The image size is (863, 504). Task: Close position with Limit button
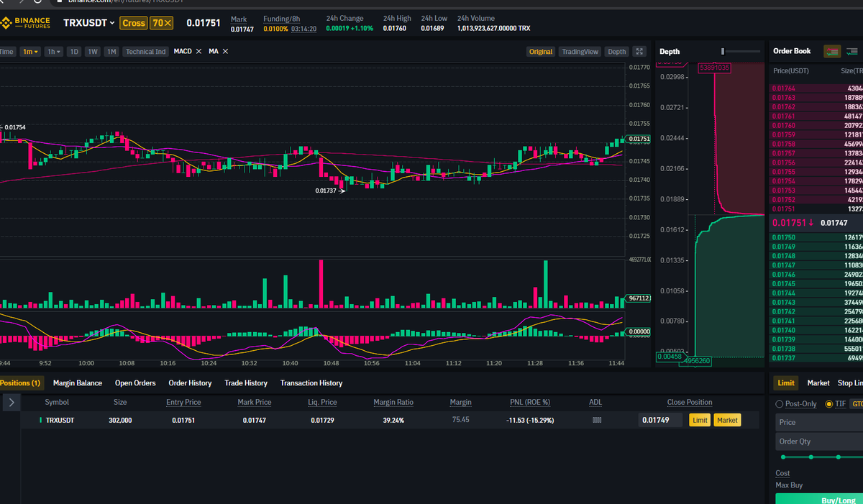point(700,420)
